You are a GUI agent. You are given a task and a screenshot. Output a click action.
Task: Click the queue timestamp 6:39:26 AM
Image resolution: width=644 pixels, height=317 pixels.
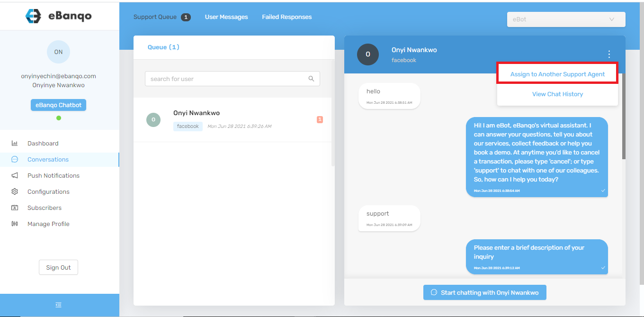pos(240,127)
